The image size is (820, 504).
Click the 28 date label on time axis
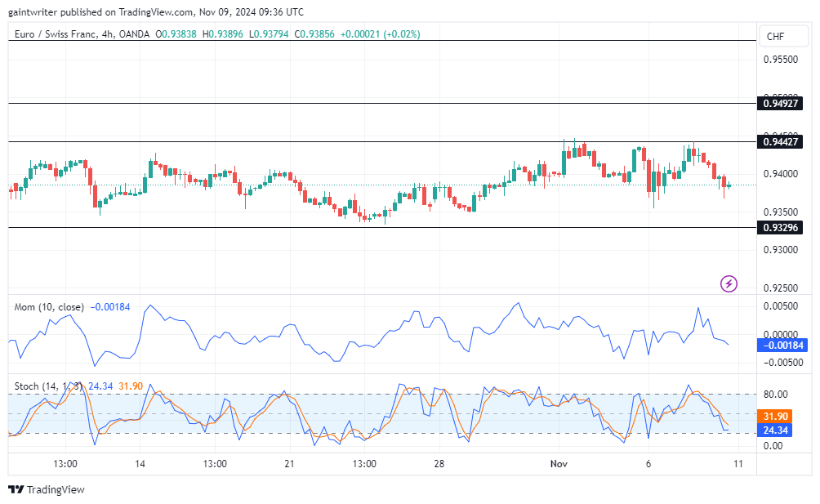point(439,464)
